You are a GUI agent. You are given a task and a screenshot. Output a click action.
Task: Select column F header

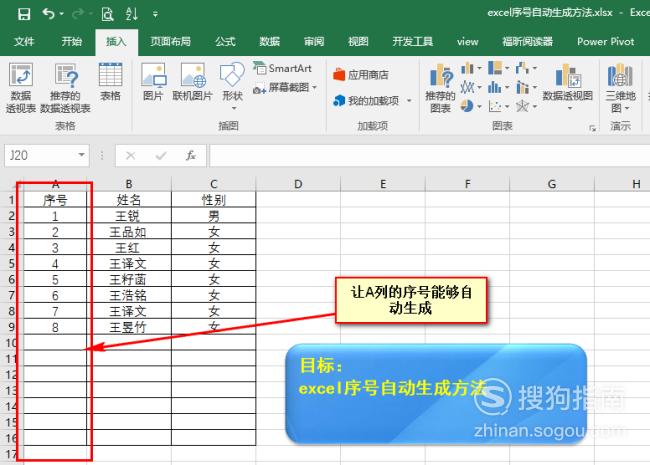coord(468,184)
